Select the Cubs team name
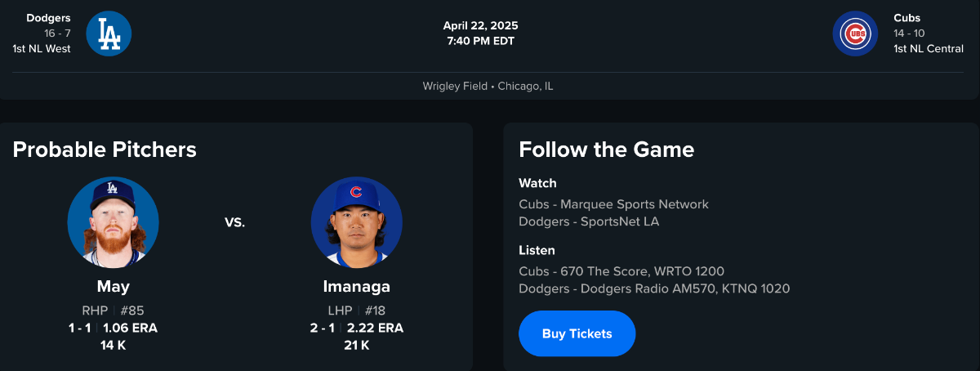This screenshot has width=980, height=371. (x=906, y=18)
